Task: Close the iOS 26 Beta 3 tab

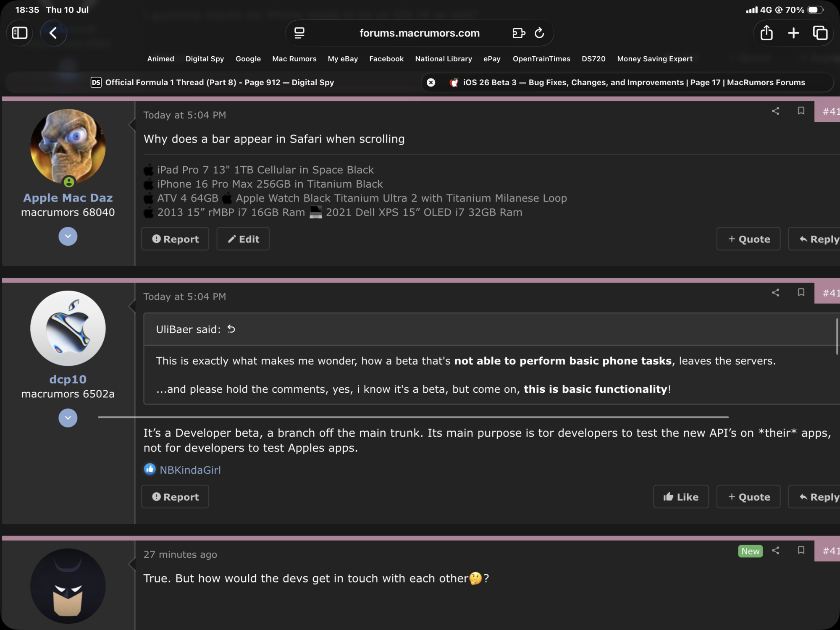Action: click(431, 82)
